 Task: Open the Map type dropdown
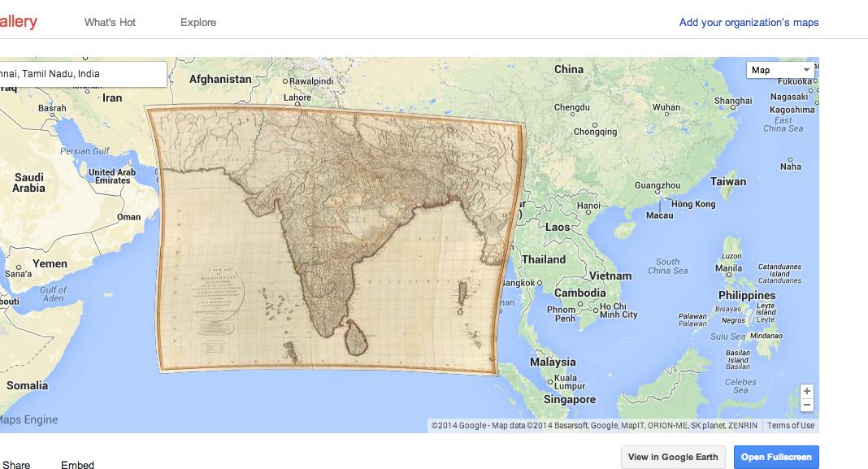point(780,71)
